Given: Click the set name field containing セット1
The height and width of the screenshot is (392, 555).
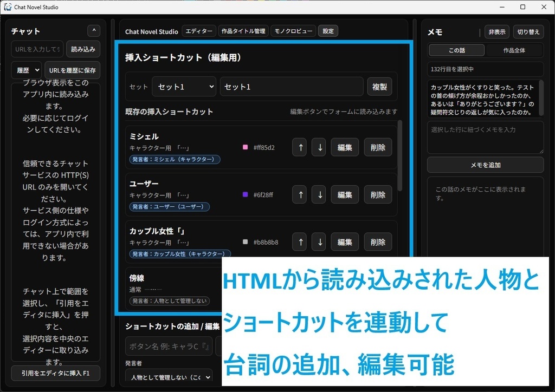Looking at the screenshot, I should (292, 87).
